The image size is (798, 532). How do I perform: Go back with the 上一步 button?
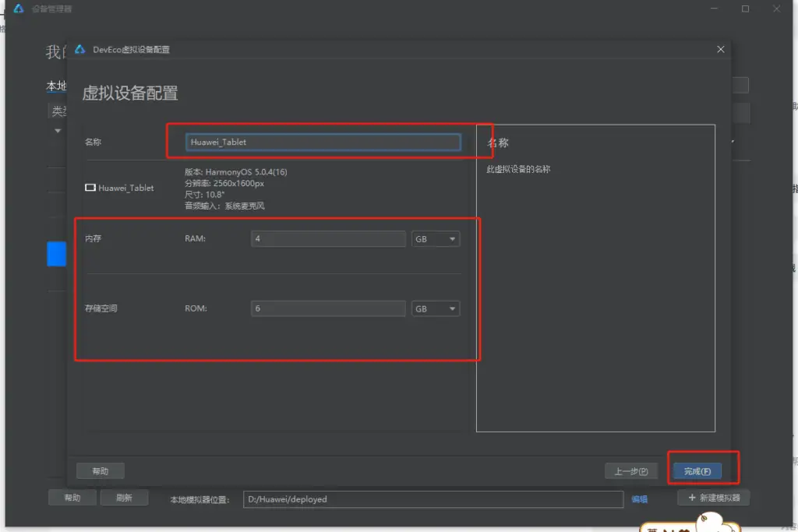click(x=631, y=471)
